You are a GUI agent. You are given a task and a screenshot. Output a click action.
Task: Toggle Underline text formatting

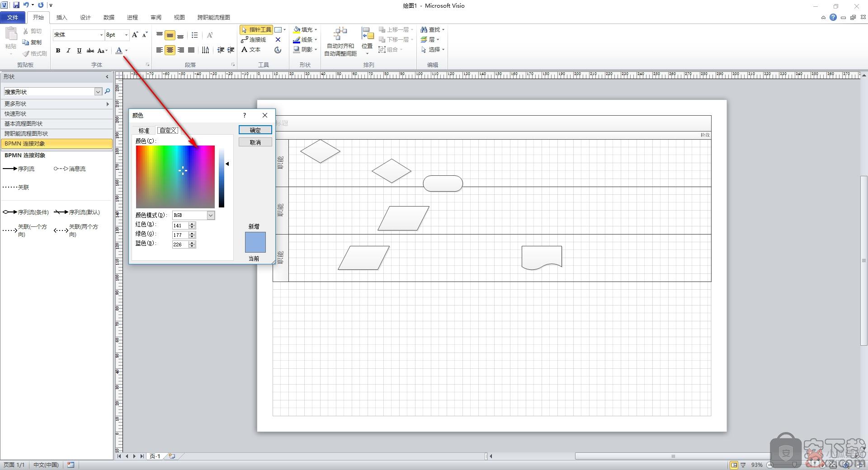click(79, 51)
